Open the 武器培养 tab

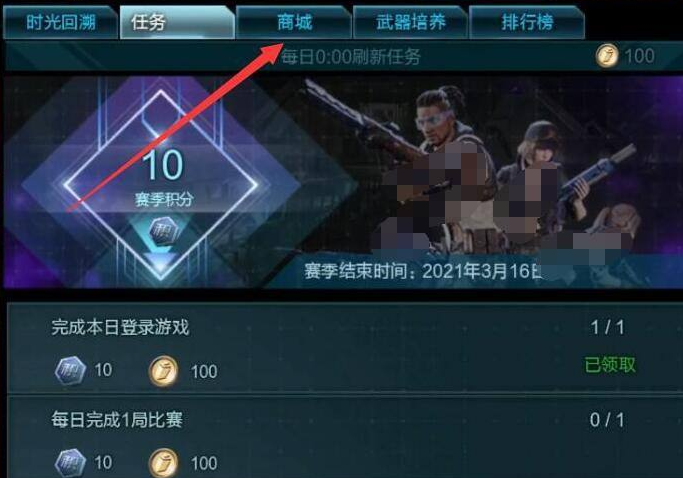tap(411, 22)
